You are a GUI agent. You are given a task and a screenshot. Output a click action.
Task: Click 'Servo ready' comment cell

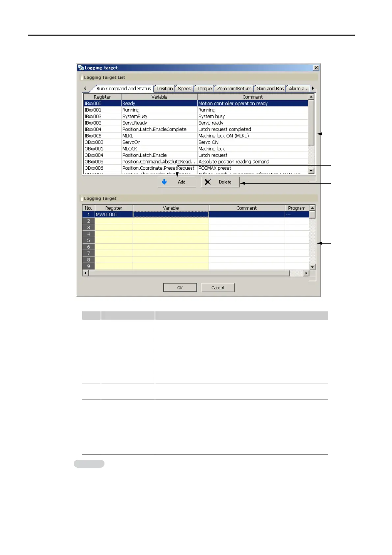tap(253, 123)
